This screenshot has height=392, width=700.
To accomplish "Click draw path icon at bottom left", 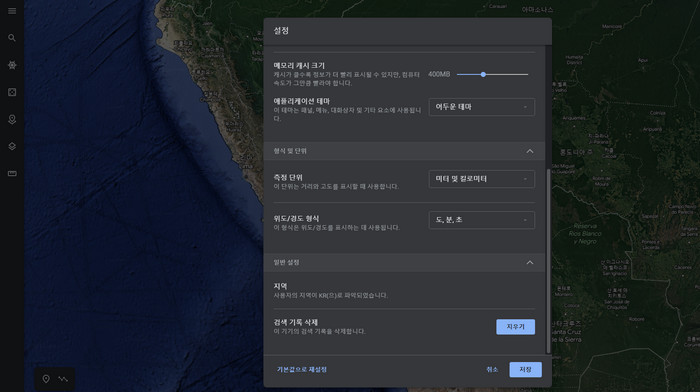I will tap(63, 379).
